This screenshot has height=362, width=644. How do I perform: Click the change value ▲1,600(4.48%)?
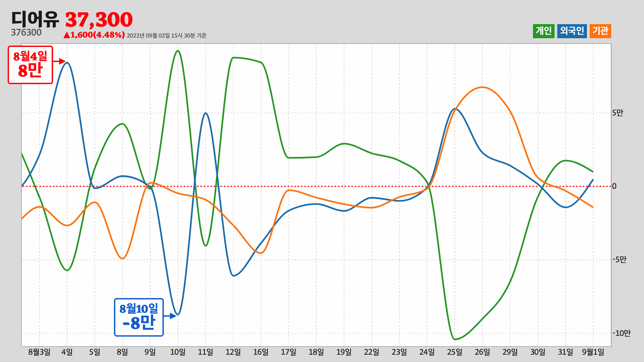point(94,35)
